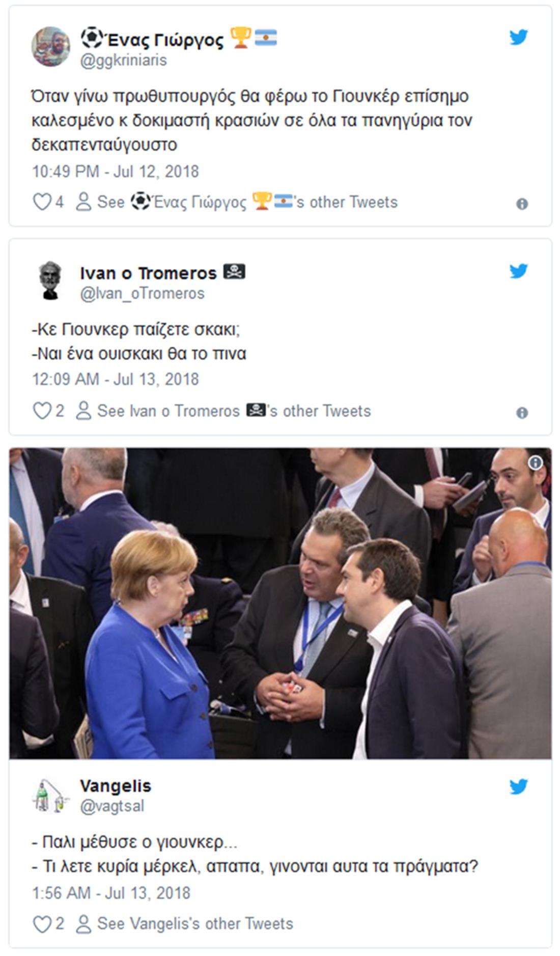Open the embedded photo in Vangelis tweet

(280, 603)
